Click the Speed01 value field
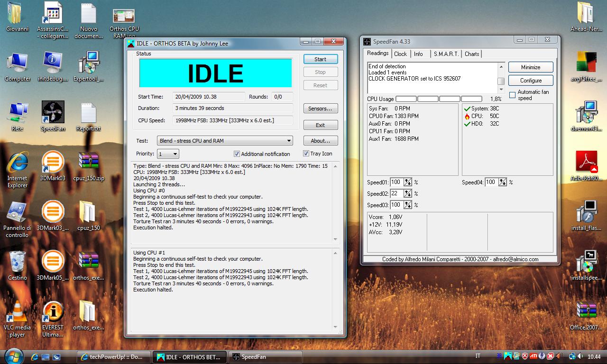 pos(396,182)
